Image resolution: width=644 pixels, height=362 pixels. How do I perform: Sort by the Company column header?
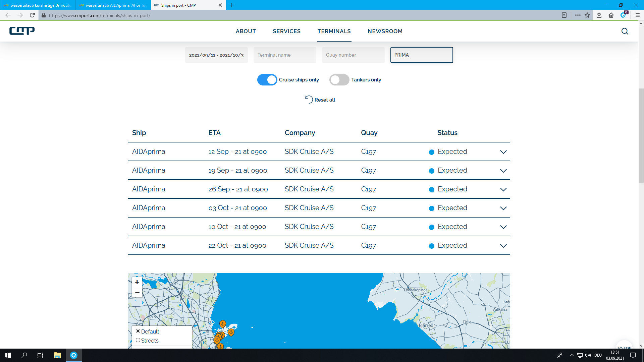(x=300, y=133)
